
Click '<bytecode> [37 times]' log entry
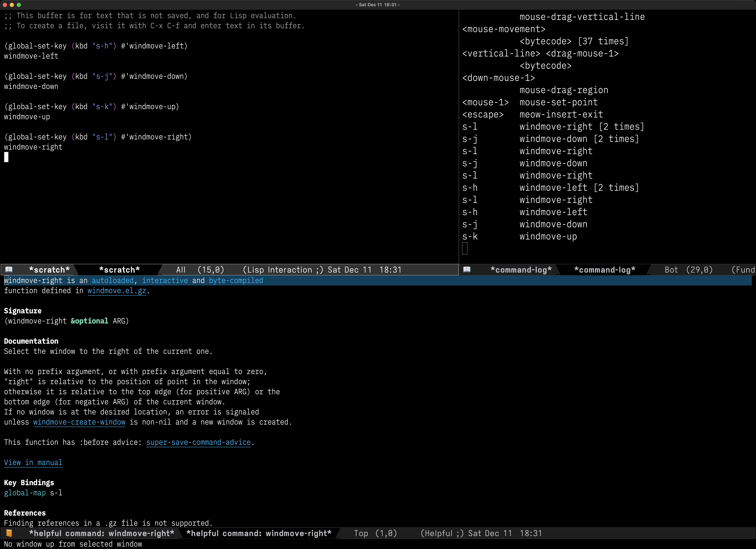[x=574, y=41]
